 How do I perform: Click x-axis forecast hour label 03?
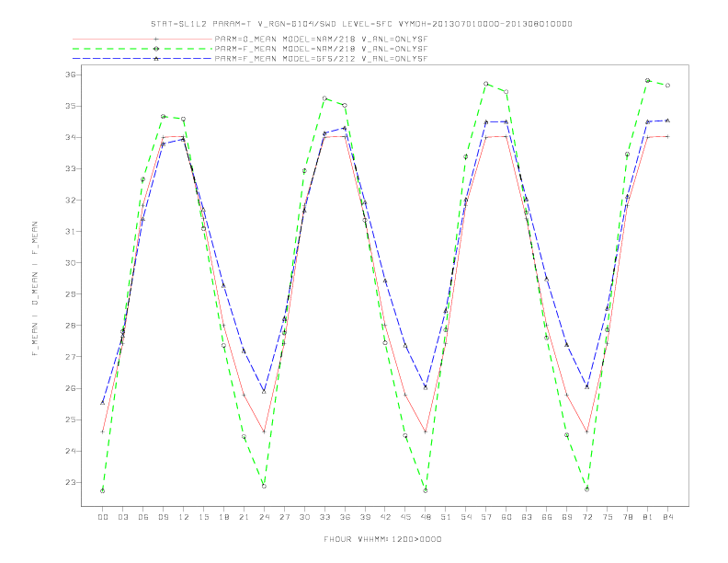(x=122, y=517)
